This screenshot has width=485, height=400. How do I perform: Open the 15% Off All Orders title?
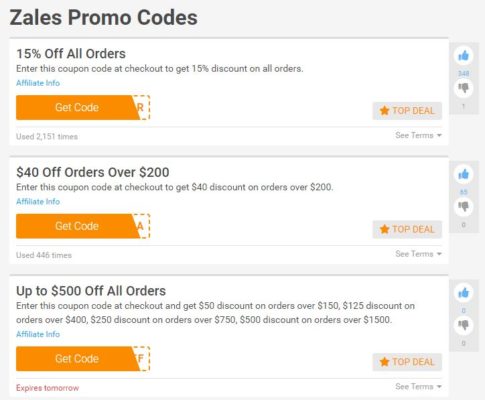pos(71,54)
